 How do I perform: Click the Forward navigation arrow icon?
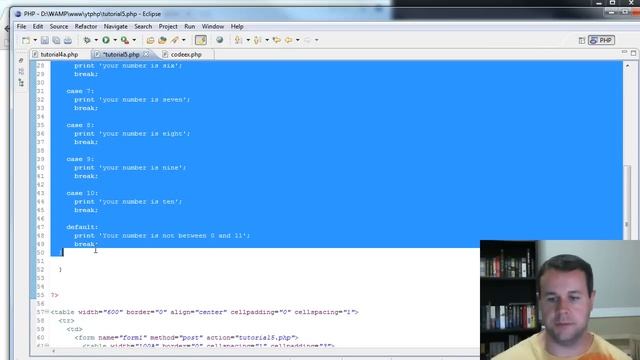click(307, 40)
